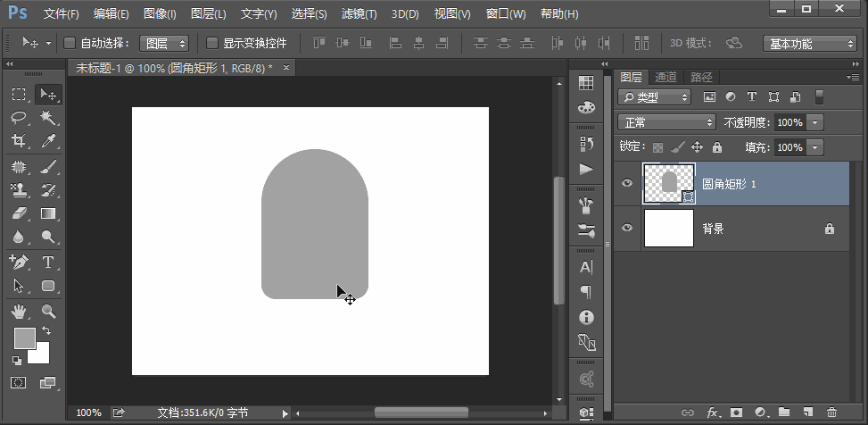Open the Swatches panel grid icon

(x=586, y=83)
